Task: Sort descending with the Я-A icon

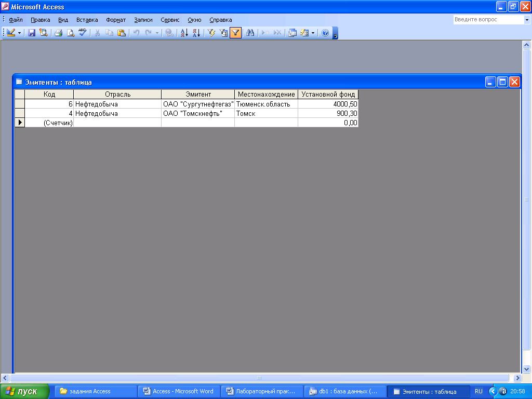Action: [x=196, y=33]
